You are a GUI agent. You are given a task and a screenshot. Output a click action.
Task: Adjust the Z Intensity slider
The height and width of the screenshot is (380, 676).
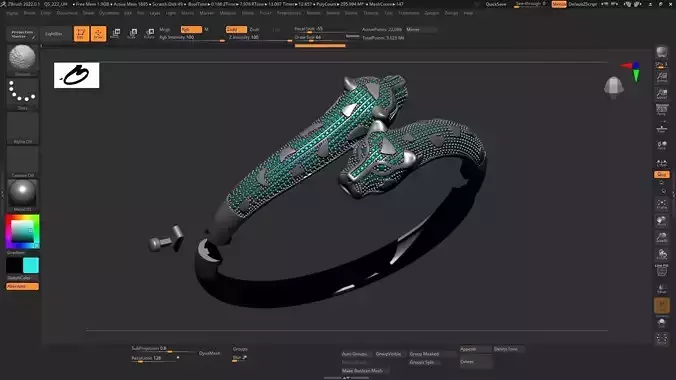pos(260,38)
